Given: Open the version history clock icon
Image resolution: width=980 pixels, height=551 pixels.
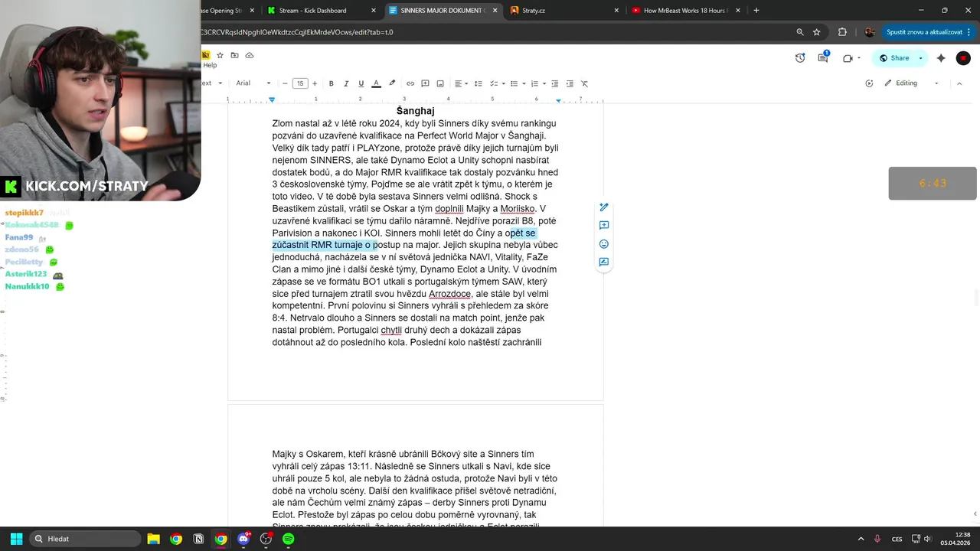Looking at the screenshot, I should pyautogui.click(x=800, y=58).
